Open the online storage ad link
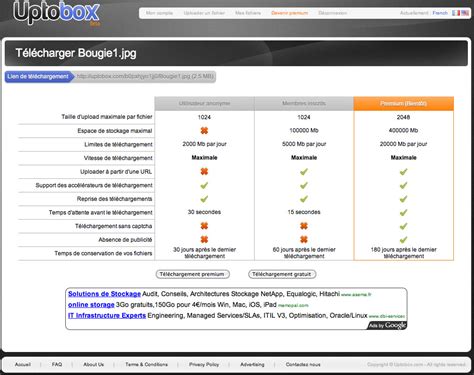 click(x=91, y=305)
